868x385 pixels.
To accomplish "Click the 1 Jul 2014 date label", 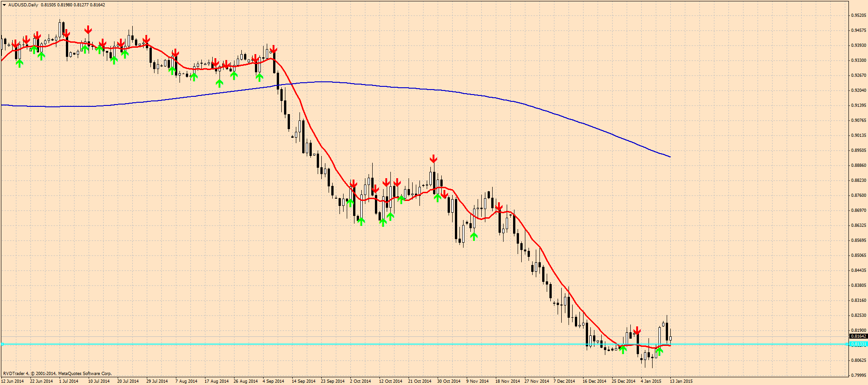I will 69,381.
